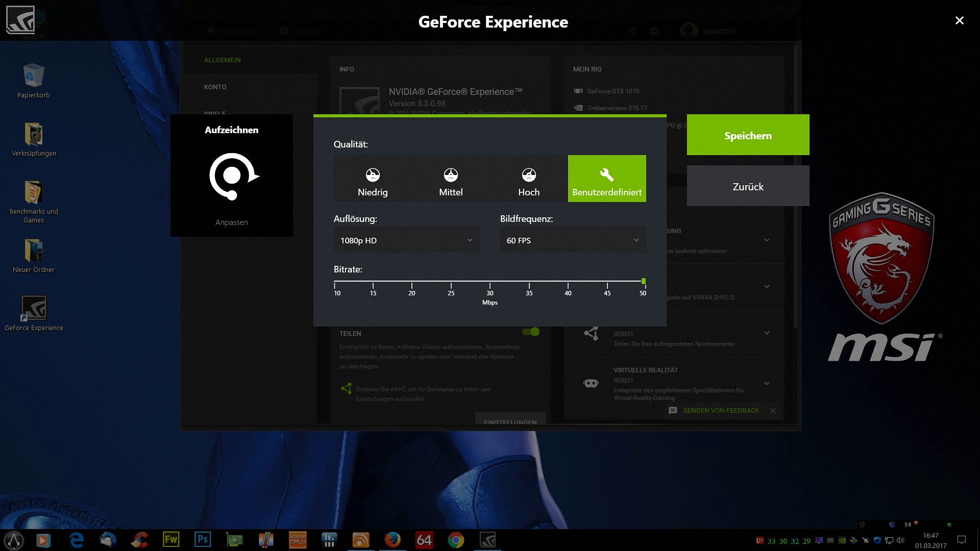Launch Photoshop from the taskbar
The height and width of the screenshot is (551, 980).
click(203, 540)
